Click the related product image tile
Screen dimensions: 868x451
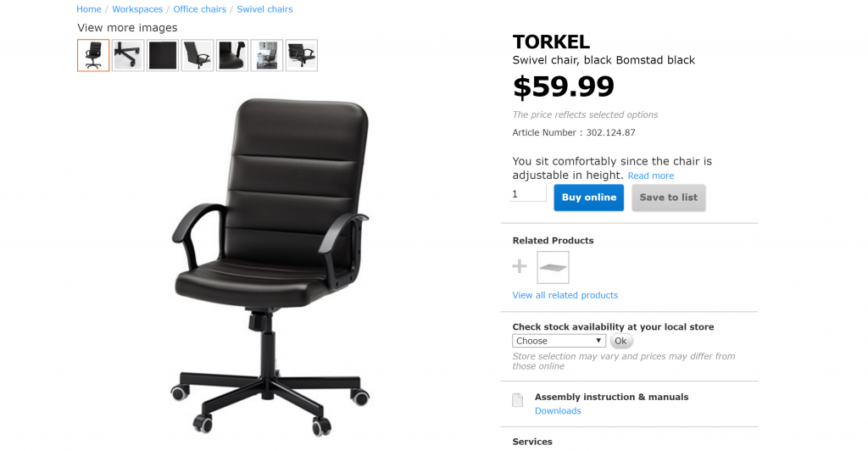click(553, 267)
